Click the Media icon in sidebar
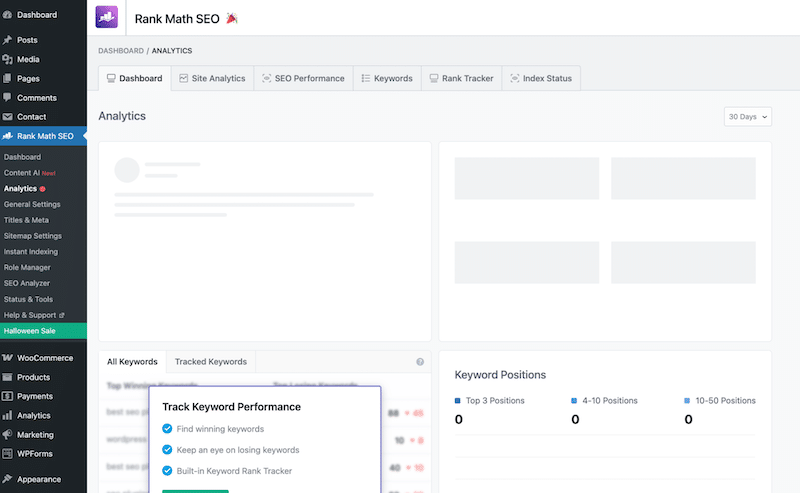The width and height of the screenshot is (800, 493). tap(7, 59)
